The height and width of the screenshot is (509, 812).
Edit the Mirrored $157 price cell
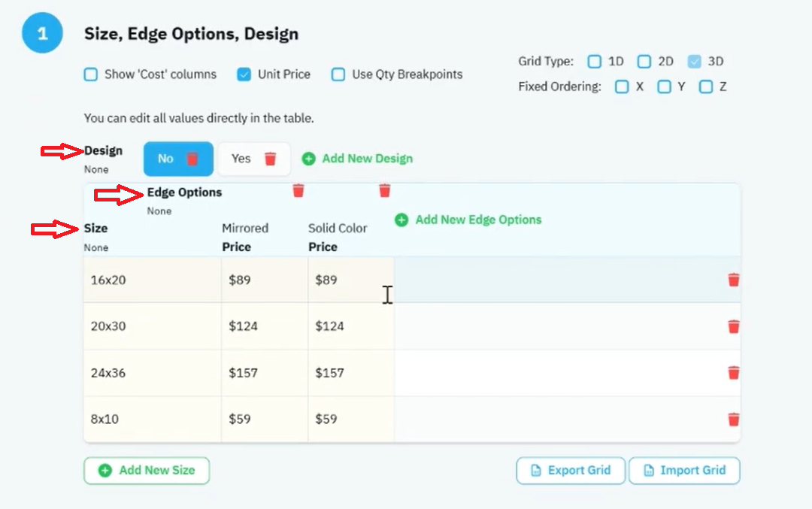[265, 372]
